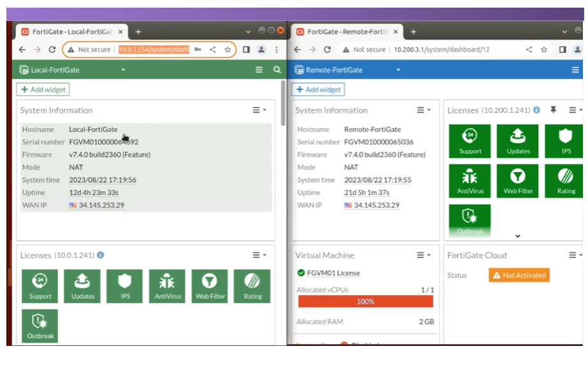588x365 pixels.
Task: Click Support license tile in Remote-FortiGate
Action: (470, 141)
